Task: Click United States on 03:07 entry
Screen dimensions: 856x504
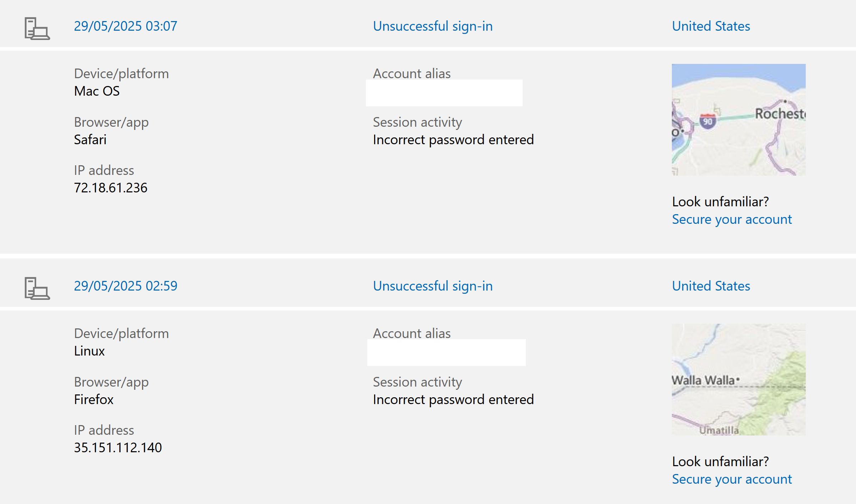Action: (x=711, y=26)
